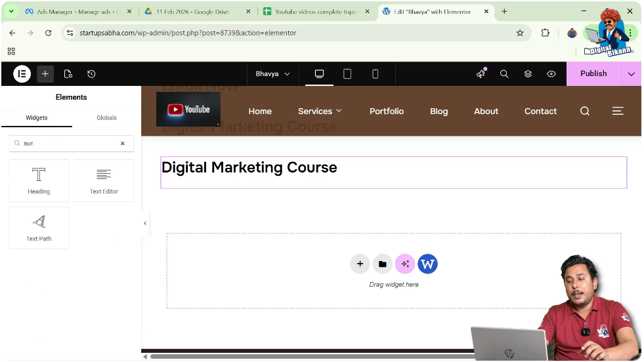The image size is (644, 362).
Task: Toggle the preview eye icon
Action: point(551,74)
